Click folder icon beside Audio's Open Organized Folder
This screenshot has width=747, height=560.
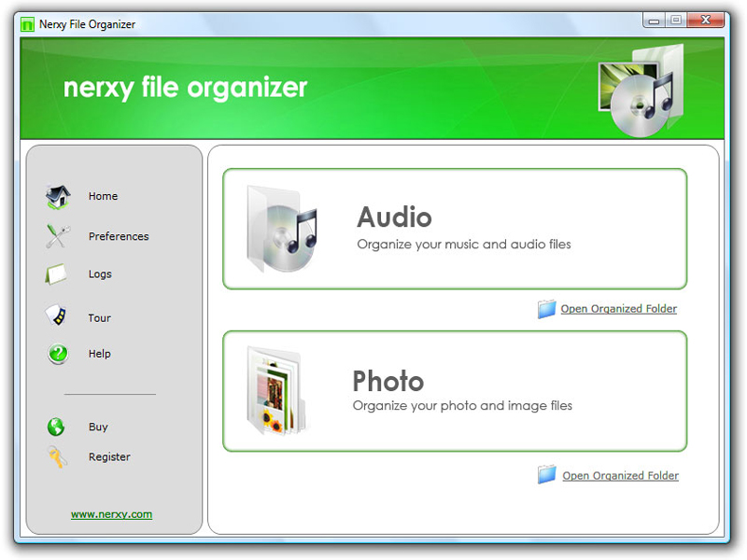coord(546,309)
